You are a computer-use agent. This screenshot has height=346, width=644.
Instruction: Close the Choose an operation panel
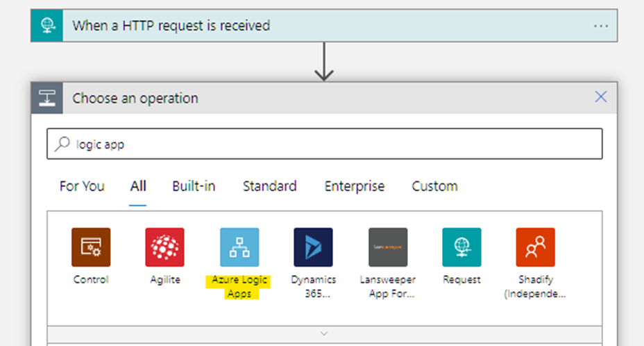pos(601,97)
